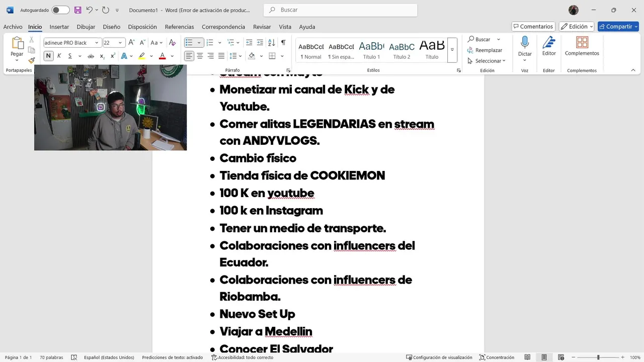Open Configuración de visualización in status bar
This screenshot has width=644, height=362.
439,357
